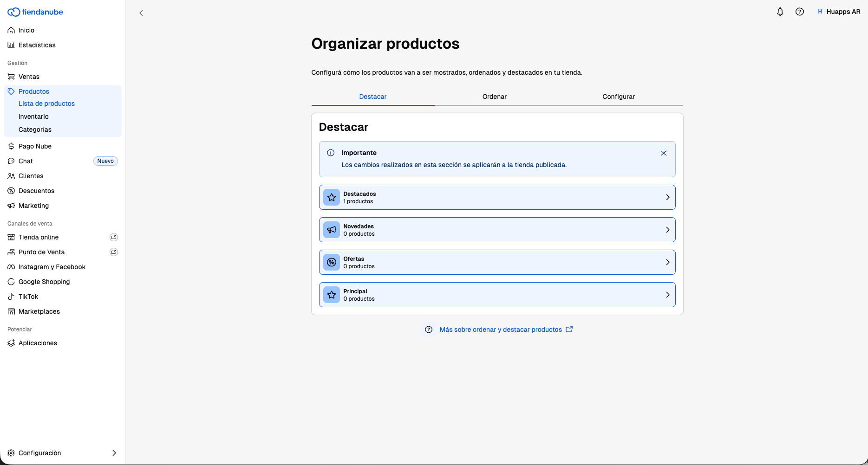Open Principal row chevron

tap(667, 295)
